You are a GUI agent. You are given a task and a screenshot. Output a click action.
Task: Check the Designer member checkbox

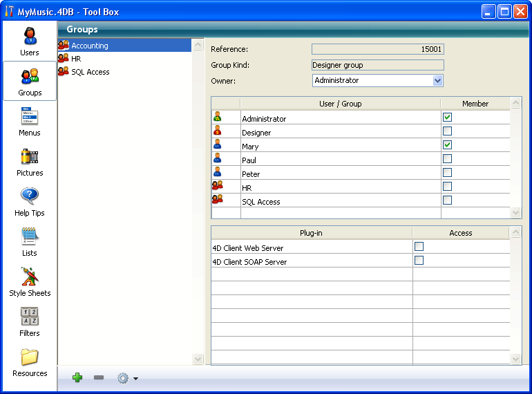coord(447,131)
